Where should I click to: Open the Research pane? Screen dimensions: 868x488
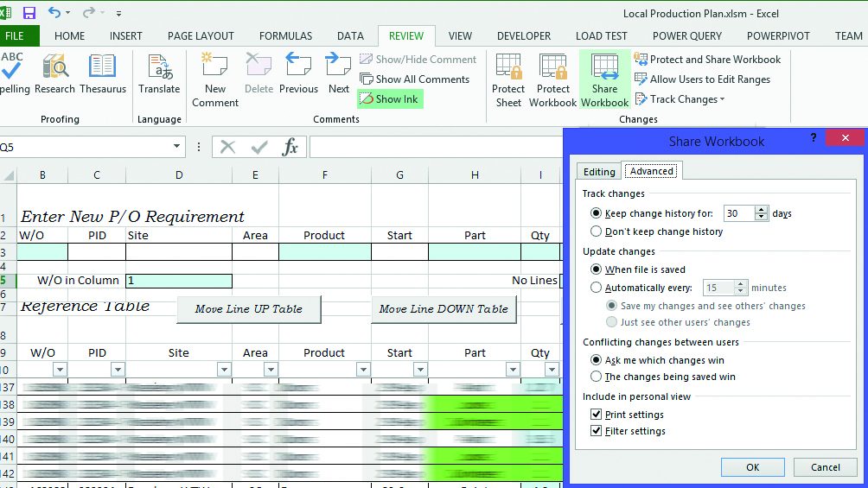(x=54, y=74)
